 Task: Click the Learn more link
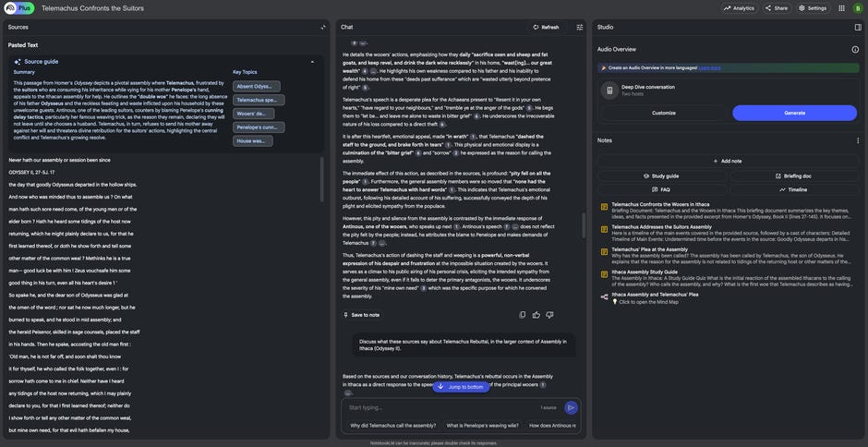(709, 67)
